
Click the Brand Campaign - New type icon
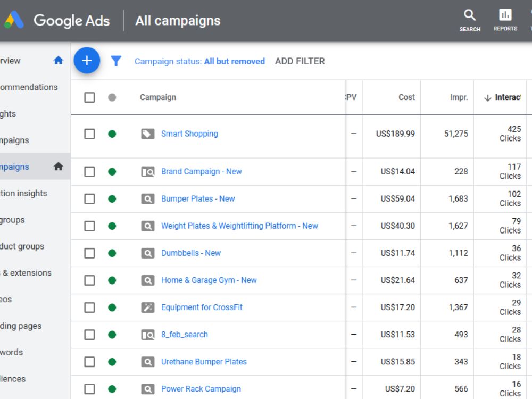point(147,172)
